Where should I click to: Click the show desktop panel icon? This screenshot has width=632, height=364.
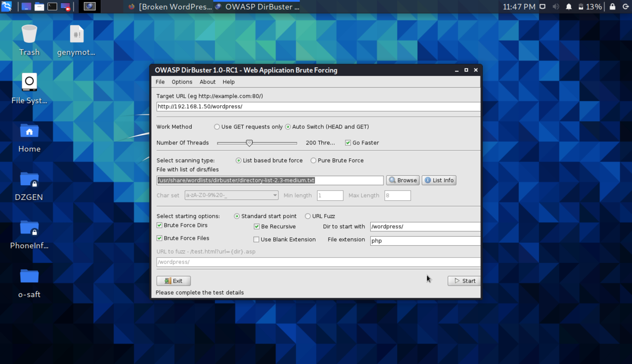pos(26,7)
